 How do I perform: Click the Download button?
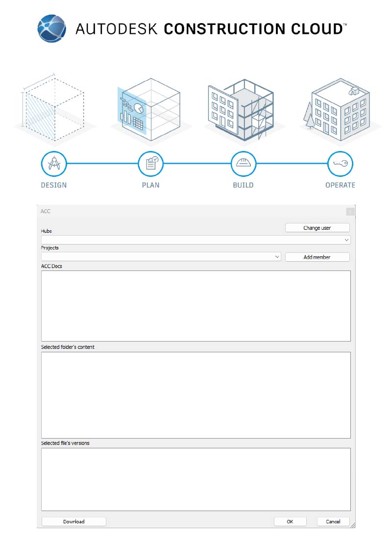[x=73, y=521]
